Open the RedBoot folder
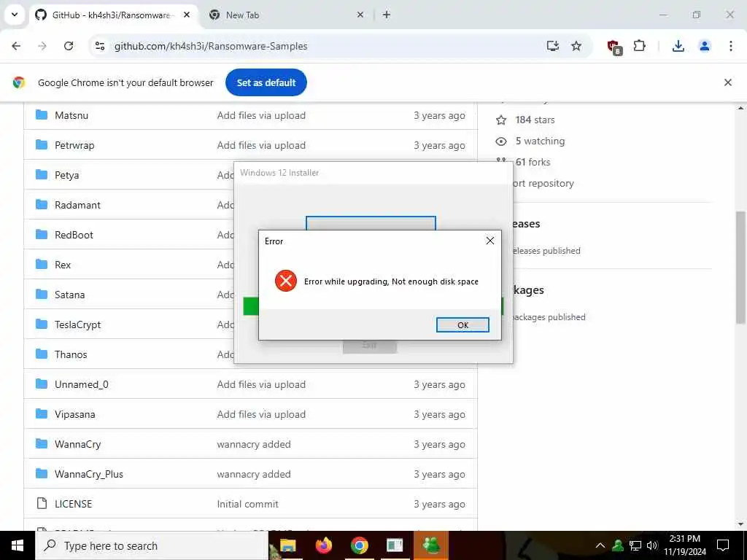Image resolution: width=747 pixels, height=560 pixels. point(74,235)
